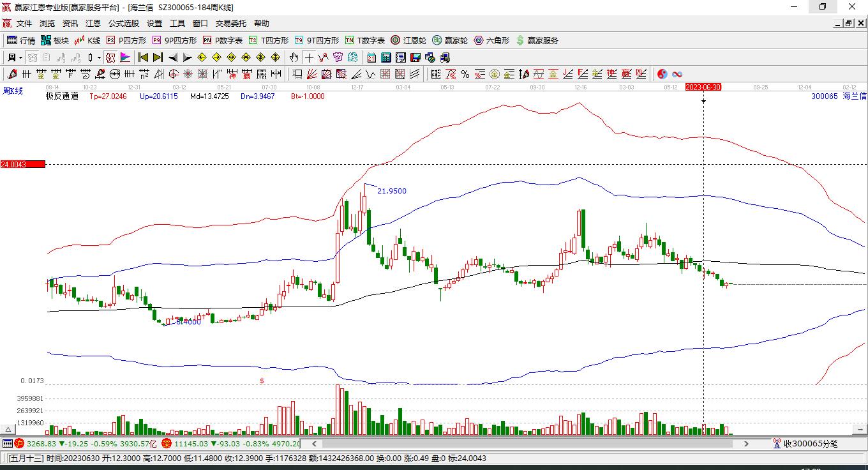The height and width of the screenshot is (470, 868).
Task: Open the 公式选股 menu
Action: (x=124, y=24)
